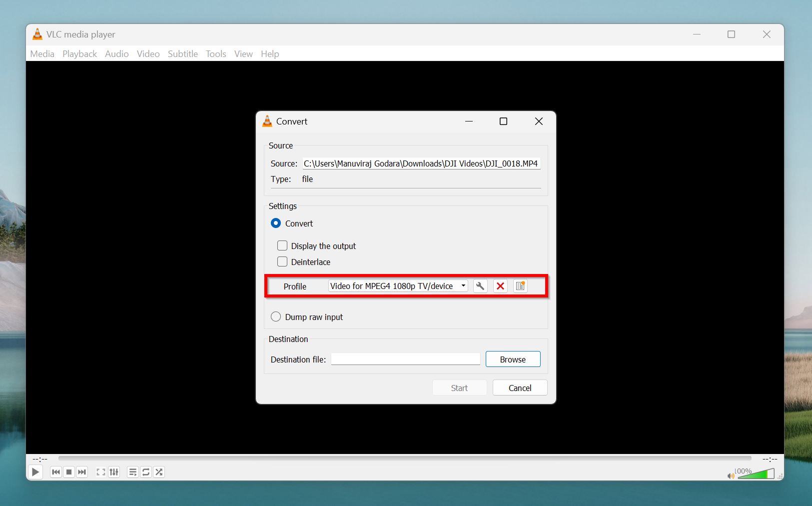The width and height of the screenshot is (812, 506).
Task: Click the VLC cone icon in main title bar
Action: pyautogui.click(x=37, y=34)
